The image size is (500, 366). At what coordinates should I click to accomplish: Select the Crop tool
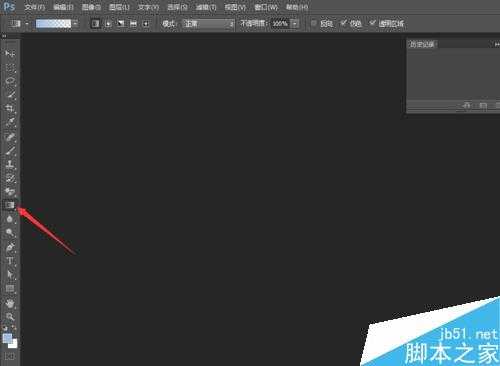click(x=10, y=108)
